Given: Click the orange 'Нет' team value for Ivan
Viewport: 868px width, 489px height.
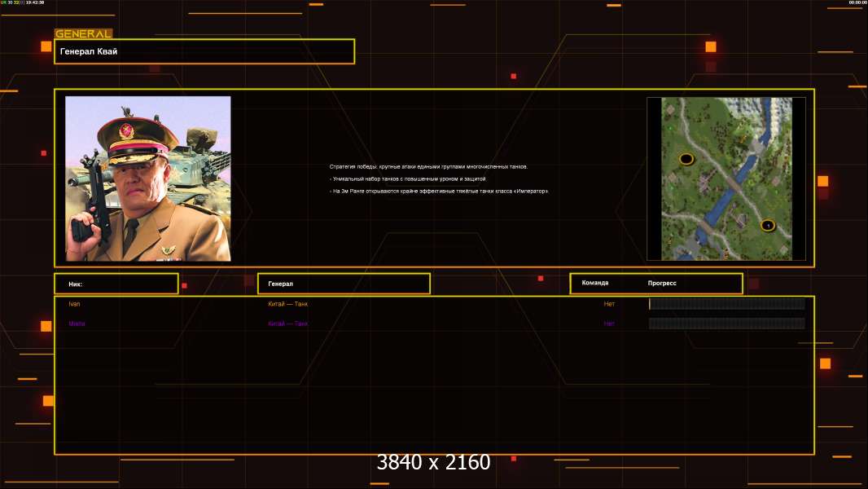Looking at the screenshot, I should coord(609,304).
